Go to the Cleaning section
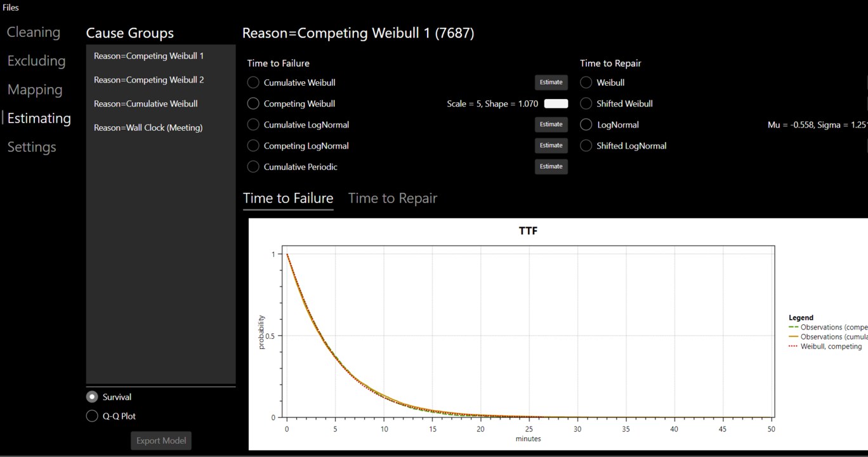 point(34,32)
